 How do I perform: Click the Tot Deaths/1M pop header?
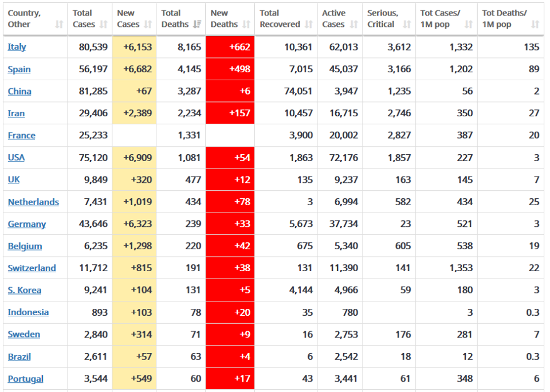click(510, 19)
